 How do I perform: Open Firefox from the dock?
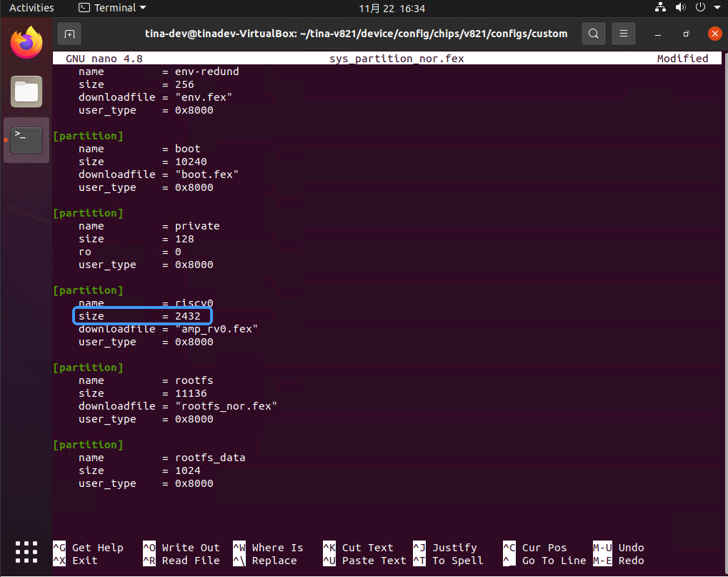pos(26,43)
